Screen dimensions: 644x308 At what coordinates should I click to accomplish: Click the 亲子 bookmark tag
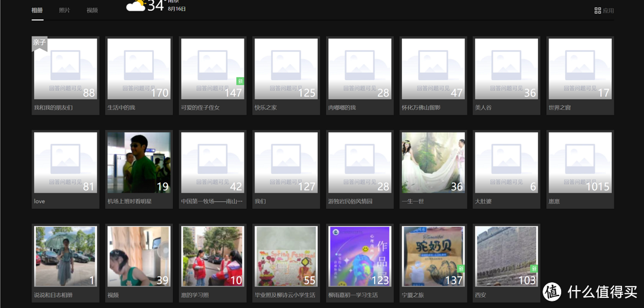point(39,43)
